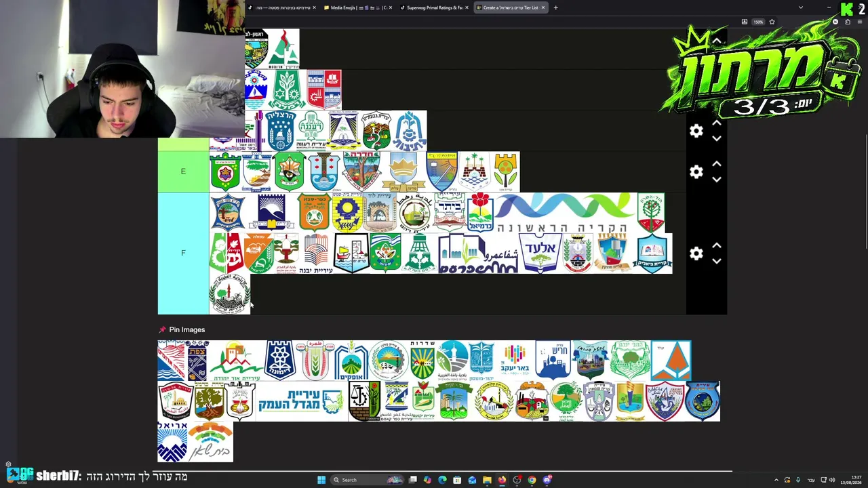Select the Yavne municipality logo
Screen dimensions: 868x488
tap(316, 253)
